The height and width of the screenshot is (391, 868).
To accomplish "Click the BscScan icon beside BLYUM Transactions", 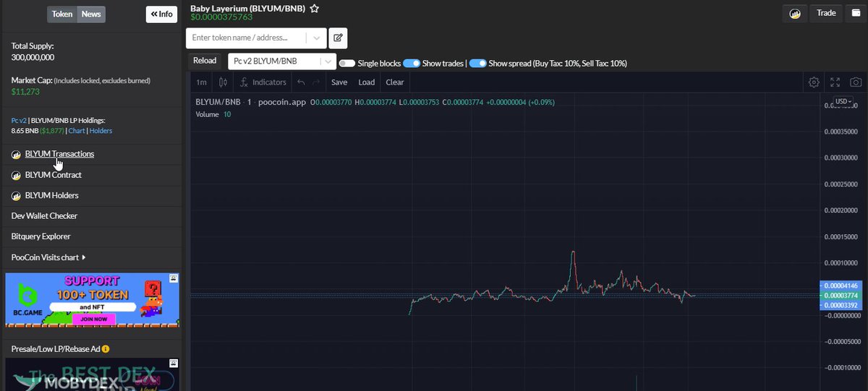I will pyautogui.click(x=16, y=154).
